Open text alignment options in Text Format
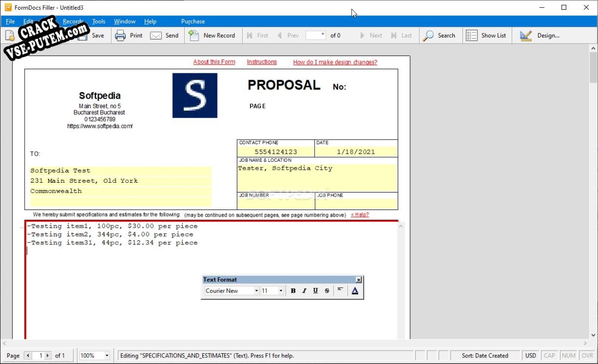Screen dimensions: 598x364 pos(340,291)
